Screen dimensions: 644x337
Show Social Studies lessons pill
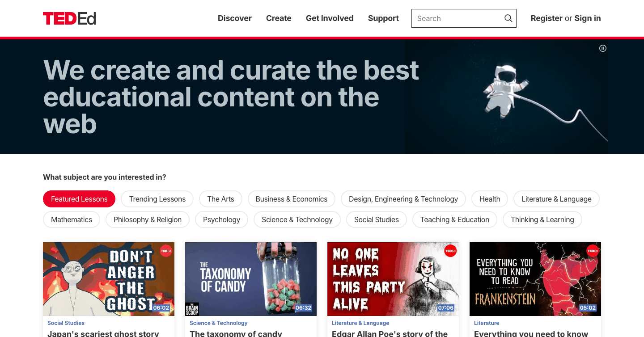click(x=377, y=219)
